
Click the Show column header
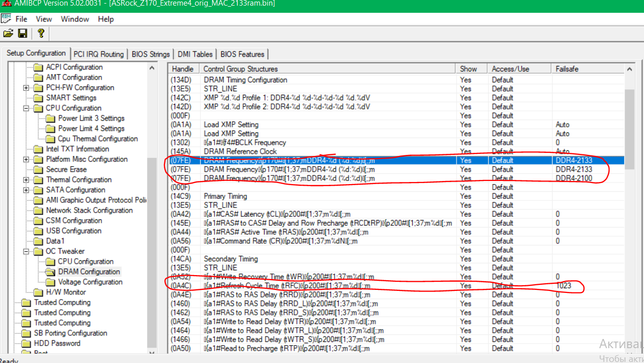click(471, 69)
